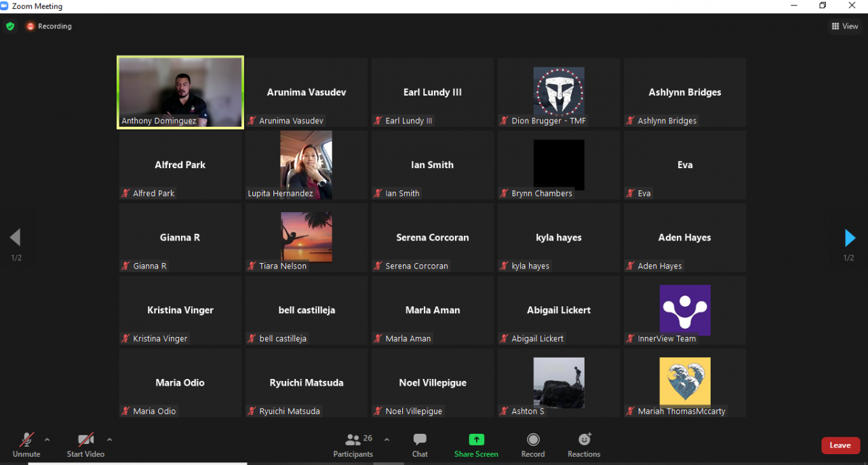Click the large kyla hayes name
The height and width of the screenshot is (465, 868).
[x=559, y=237]
